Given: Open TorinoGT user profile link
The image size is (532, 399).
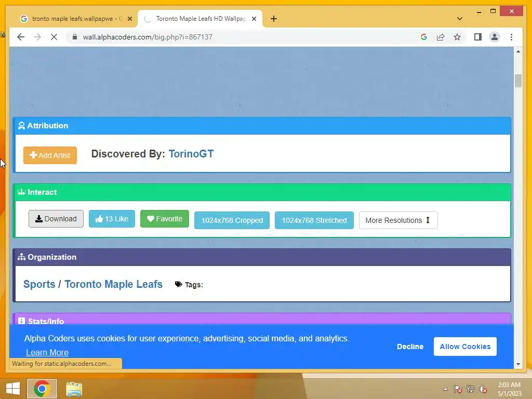Looking at the screenshot, I should pos(191,154).
